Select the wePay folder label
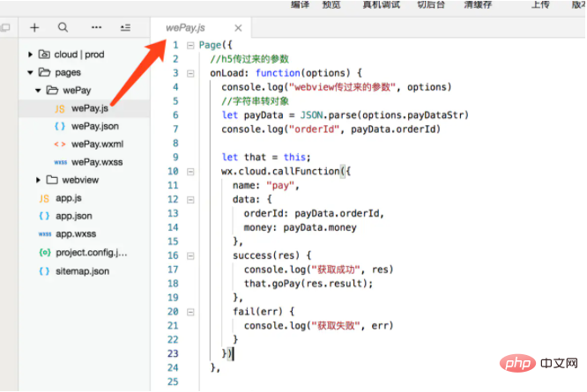 [77, 91]
